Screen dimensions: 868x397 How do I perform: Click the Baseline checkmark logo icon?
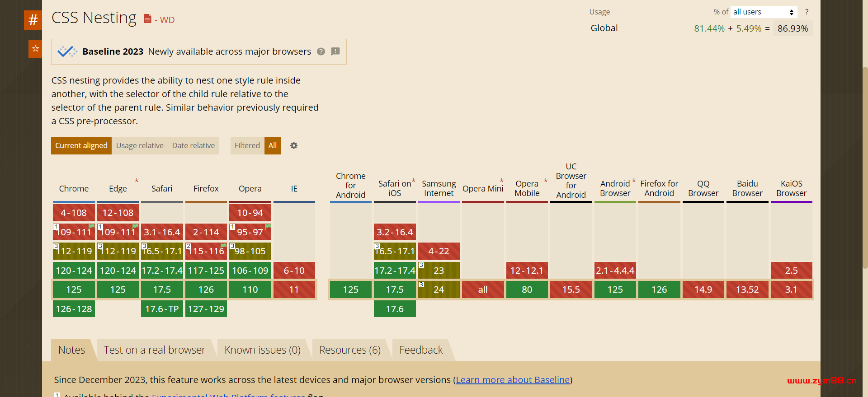point(67,51)
